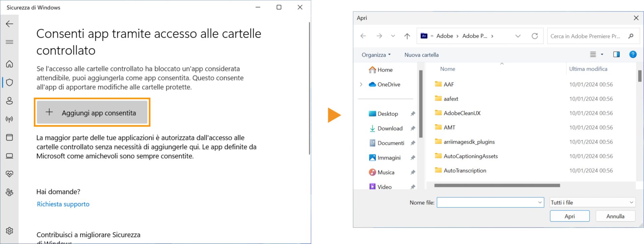
Task: Expand the address bar history dropdown
Action: click(518, 36)
